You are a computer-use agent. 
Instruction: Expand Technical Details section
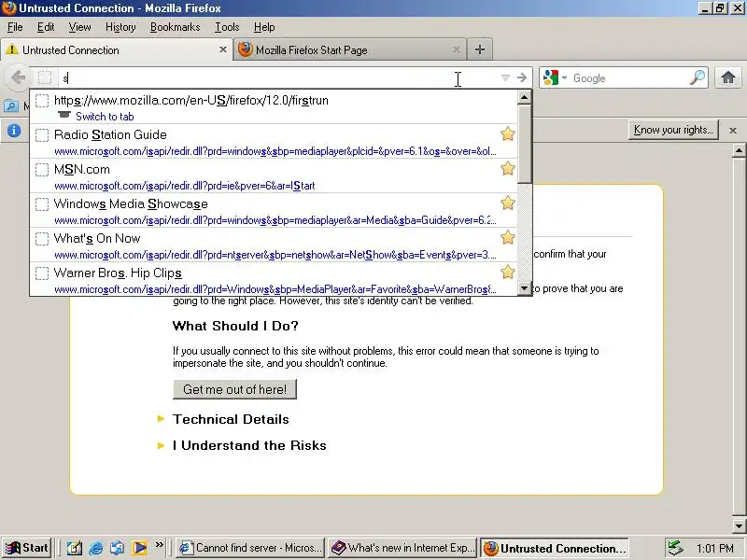pyautogui.click(x=231, y=419)
